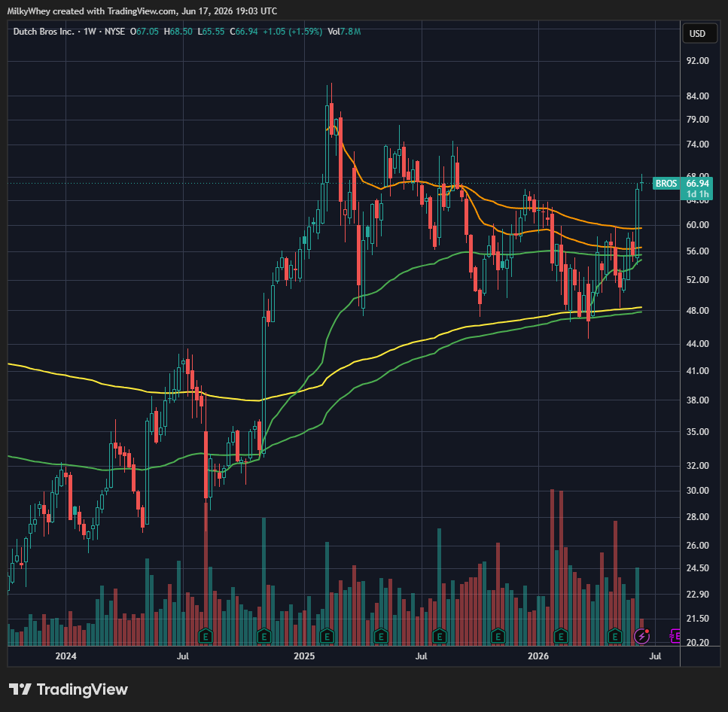
Task: Click the 2024 time axis label
Action: click(x=65, y=656)
